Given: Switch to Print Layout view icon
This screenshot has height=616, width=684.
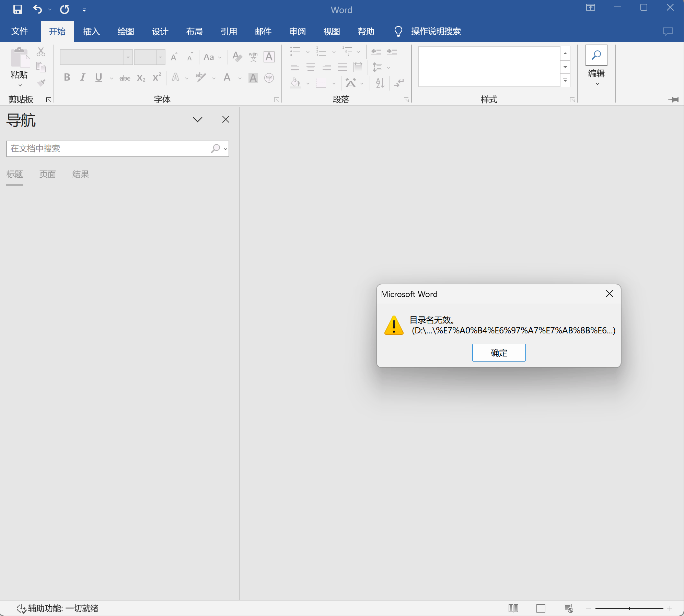Looking at the screenshot, I should 541,608.
